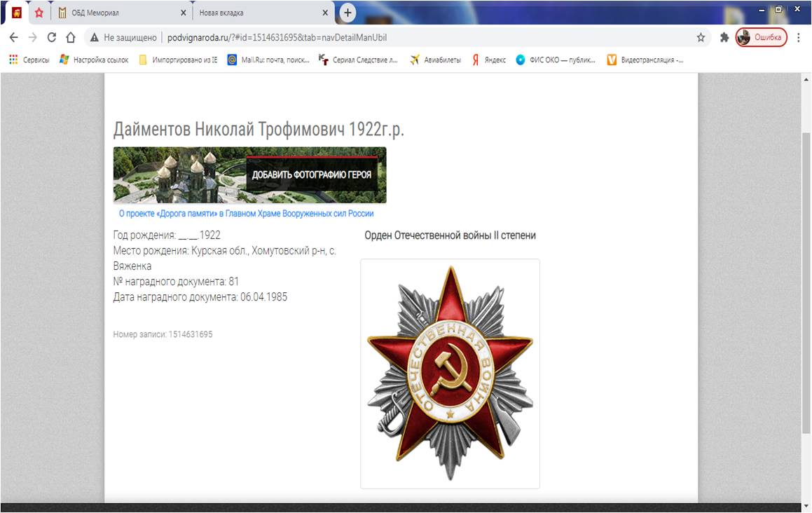Open the extensions puzzle icon
Viewport: 812px width, 513px height.
pyautogui.click(x=724, y=38)
